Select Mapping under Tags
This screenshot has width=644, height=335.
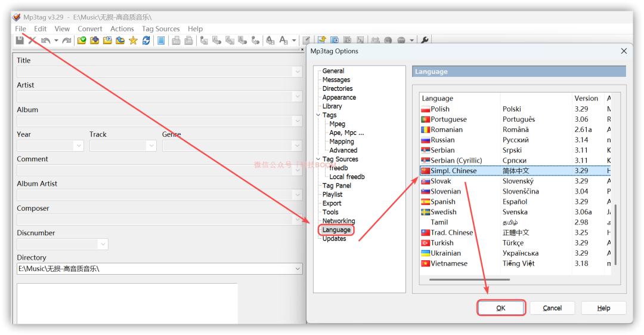point(341,142)
